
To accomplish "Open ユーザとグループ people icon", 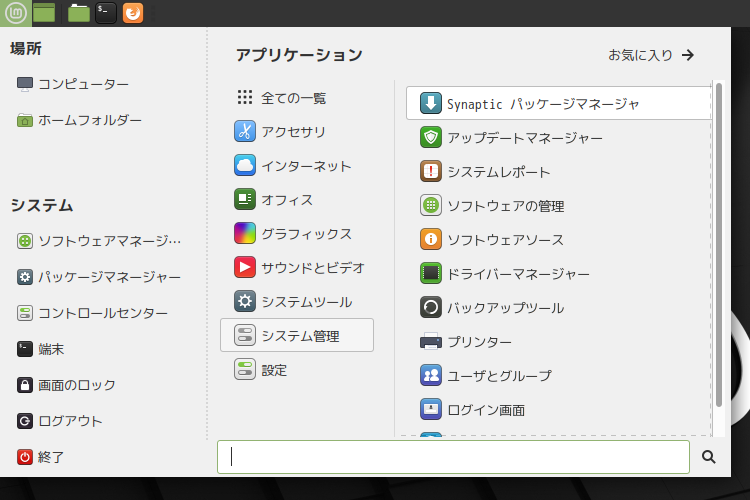I will (x=430, y=375).
